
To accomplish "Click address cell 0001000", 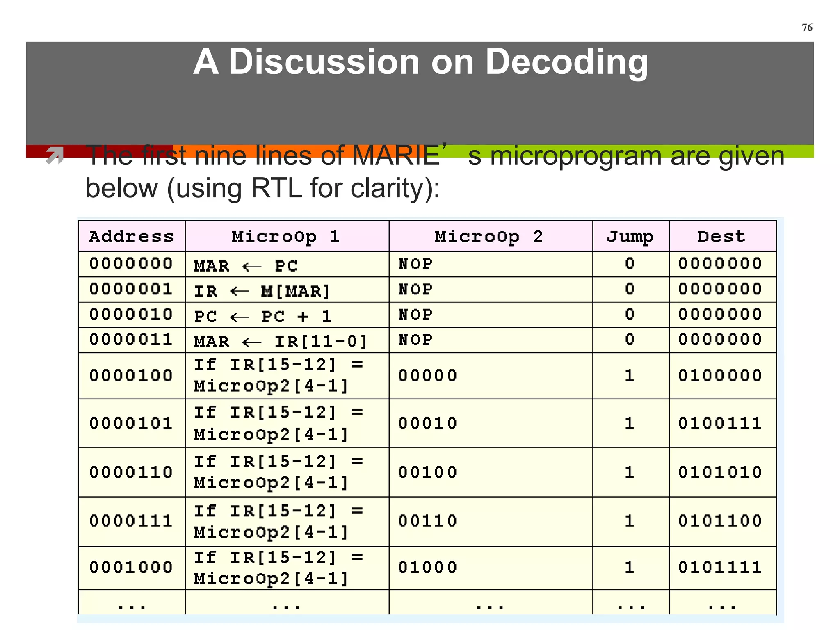I will [x=131, y=568].
